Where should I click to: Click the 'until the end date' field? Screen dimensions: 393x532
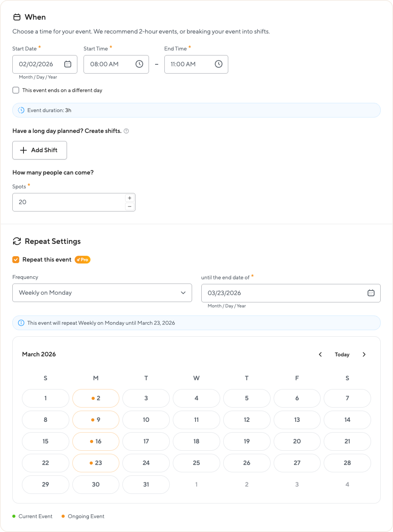point(283,293)
